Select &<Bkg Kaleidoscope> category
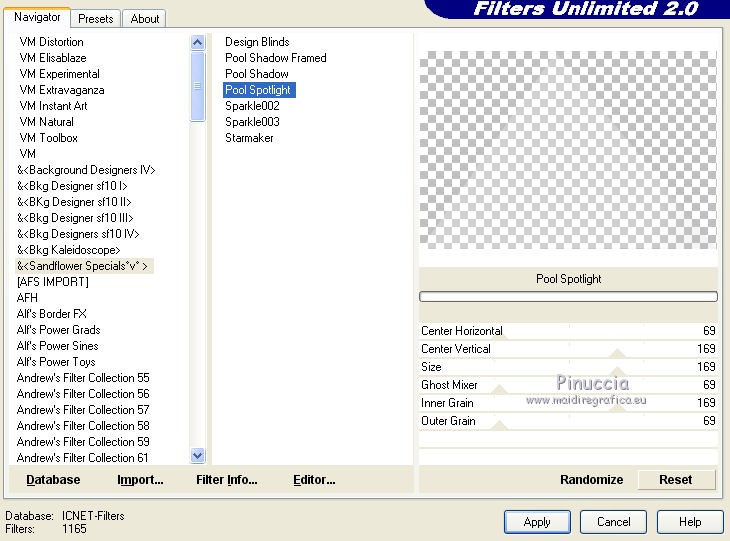This screenshot has width=730, height=541. [68, 250]
